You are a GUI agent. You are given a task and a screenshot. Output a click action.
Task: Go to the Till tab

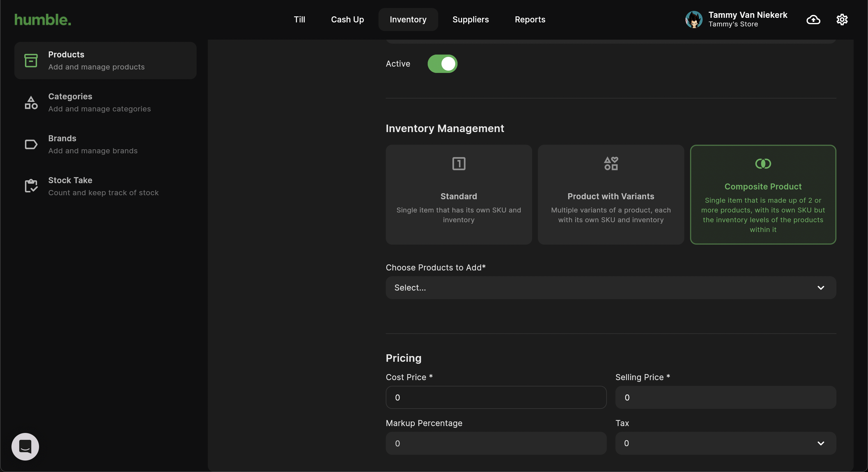point(299,20)
